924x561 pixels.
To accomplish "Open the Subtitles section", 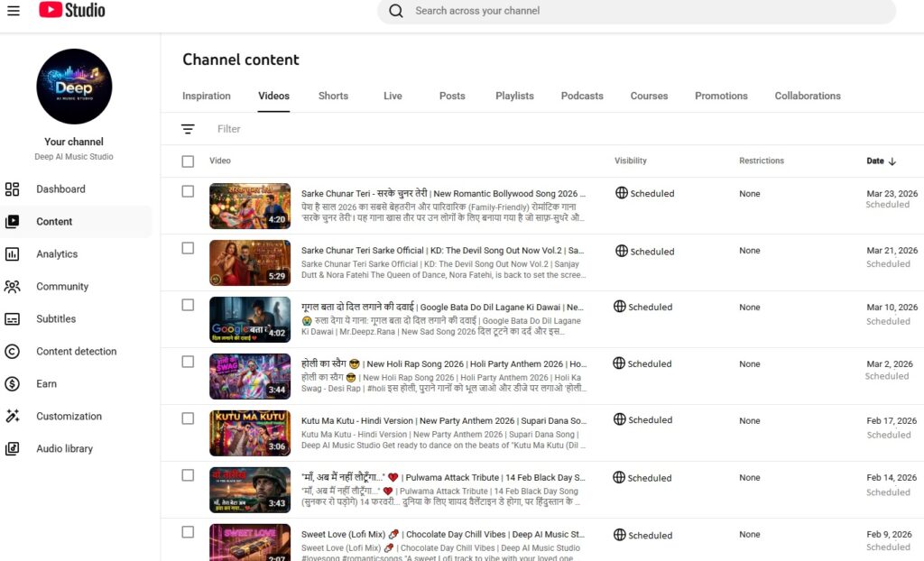I will (56, 319).
